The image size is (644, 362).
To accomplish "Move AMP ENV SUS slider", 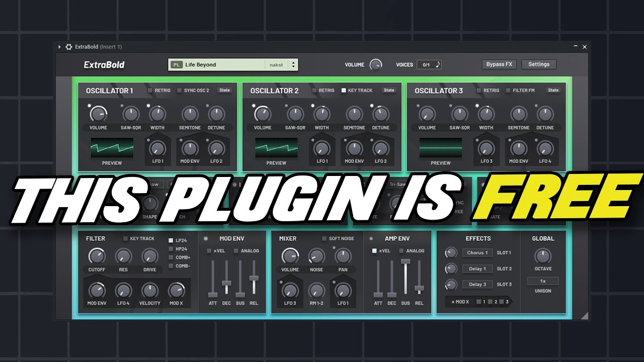I will pyautogui.click(x=406, y=262).
